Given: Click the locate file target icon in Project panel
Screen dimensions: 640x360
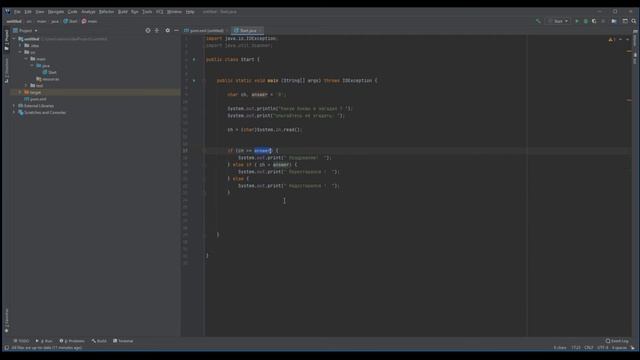Looking at the screenshot, I should pyautogui.click(x=148, y=31).
